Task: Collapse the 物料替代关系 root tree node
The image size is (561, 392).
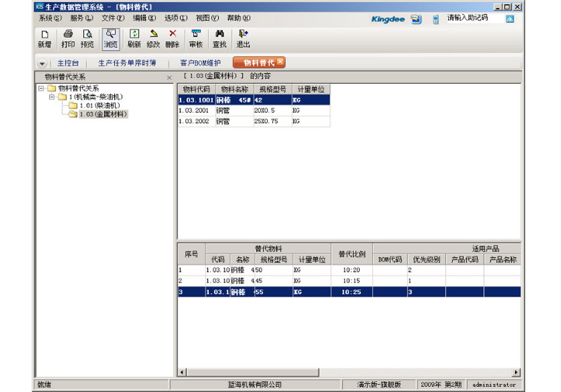Action: point(41,89)
